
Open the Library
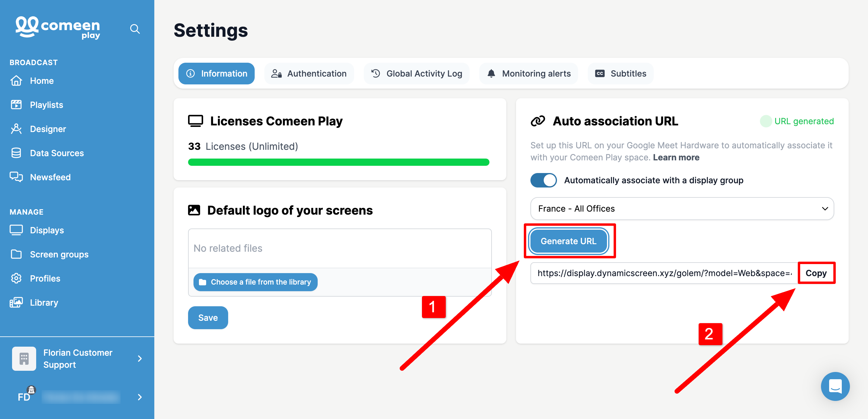[44, 302]
